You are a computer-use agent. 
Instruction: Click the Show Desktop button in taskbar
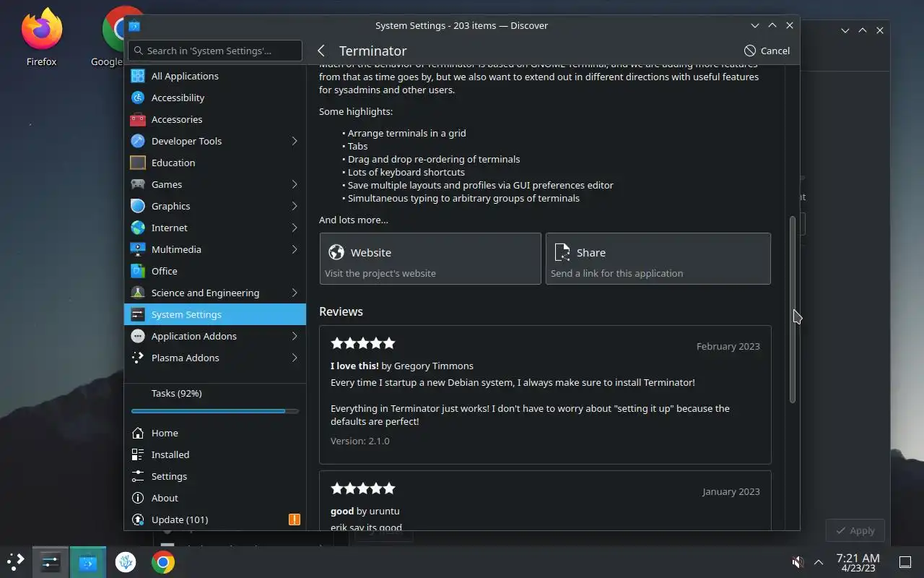click(905, 562)
